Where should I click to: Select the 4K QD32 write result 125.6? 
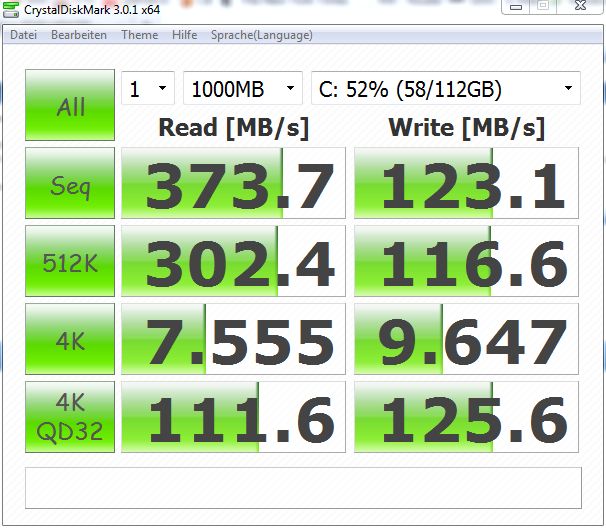point(466,417)
